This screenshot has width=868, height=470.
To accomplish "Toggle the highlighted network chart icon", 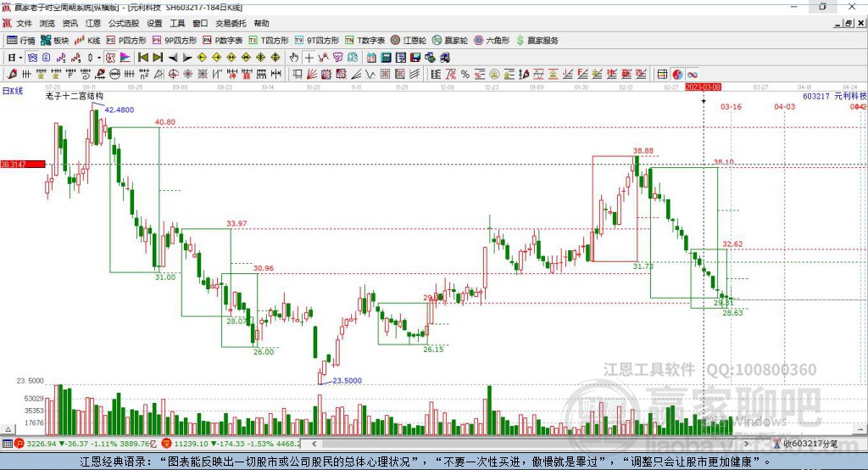I will (32, 58).
